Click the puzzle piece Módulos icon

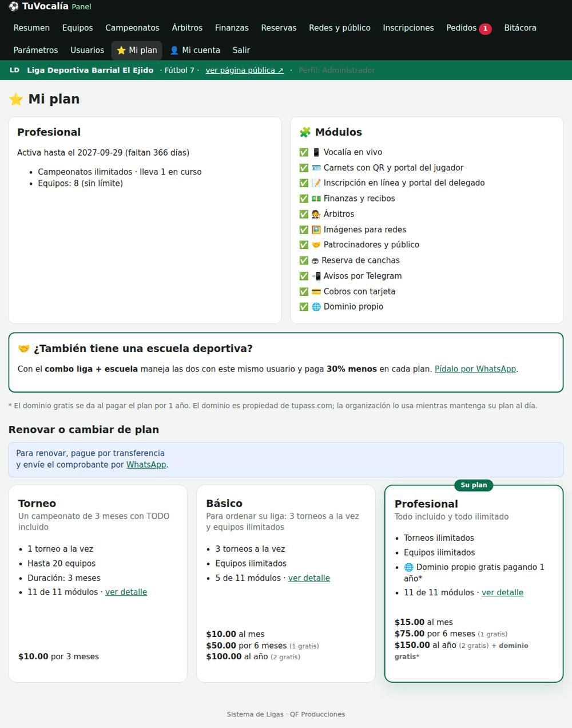[x=305, y=132]
